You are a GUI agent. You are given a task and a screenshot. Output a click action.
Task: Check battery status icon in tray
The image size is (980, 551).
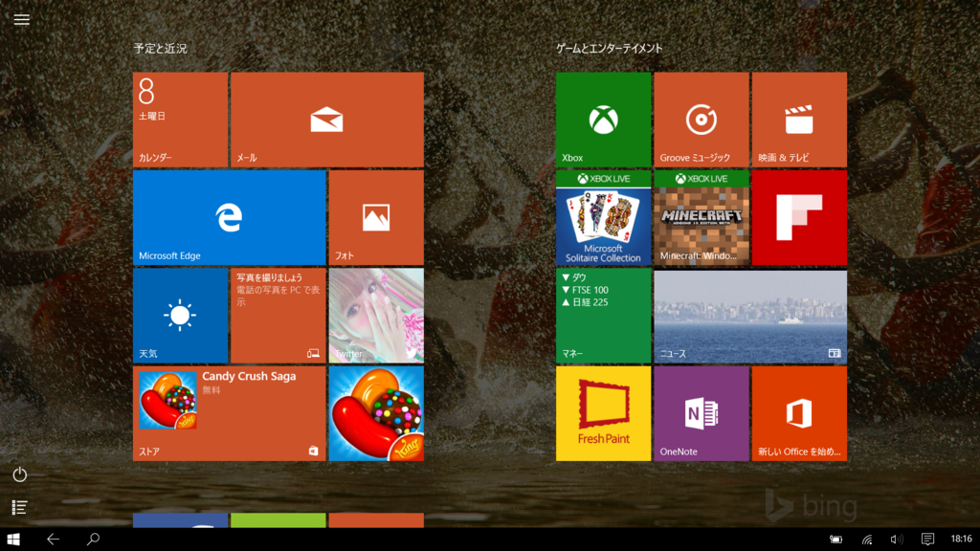point(835,540)
